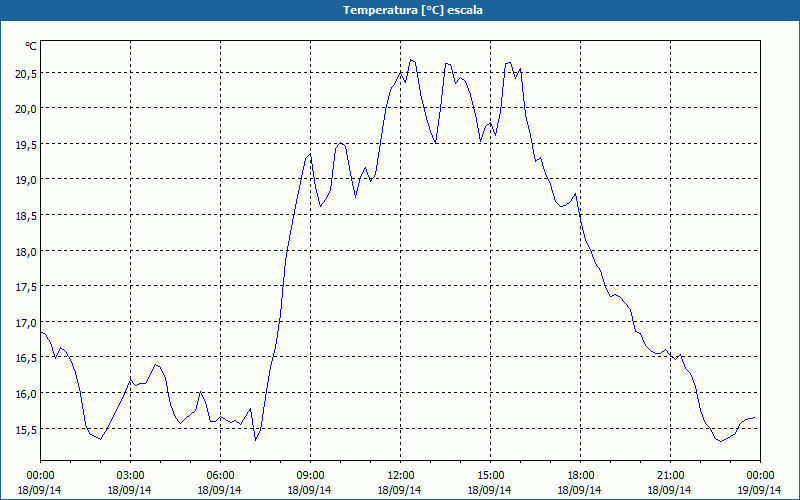This screenshot has height=500, width=800.
Task: Click the °C unit label
Action: pos(31,46)
